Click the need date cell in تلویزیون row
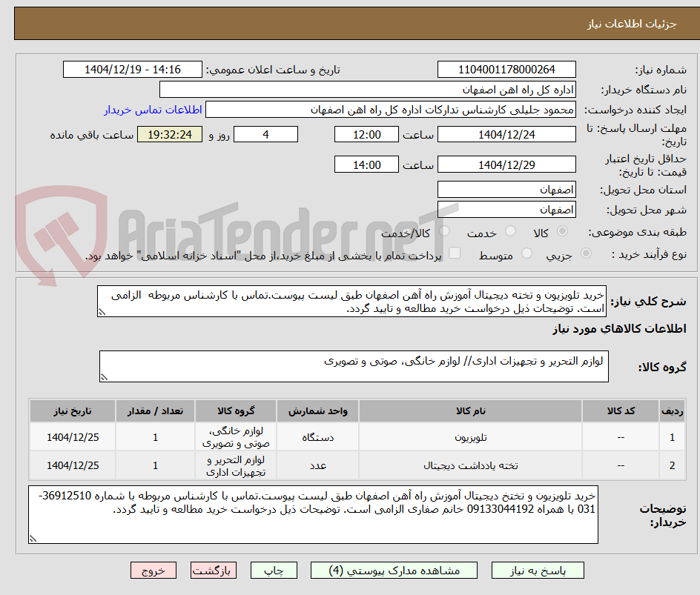 pyautogui.click(x=73, y=437)
